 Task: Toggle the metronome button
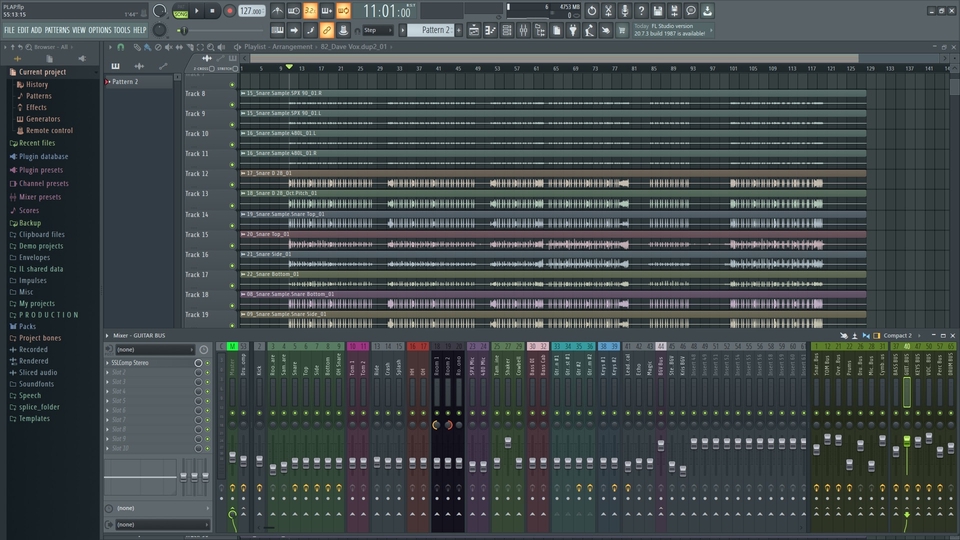pyautogui.click(x=277, y=10)
